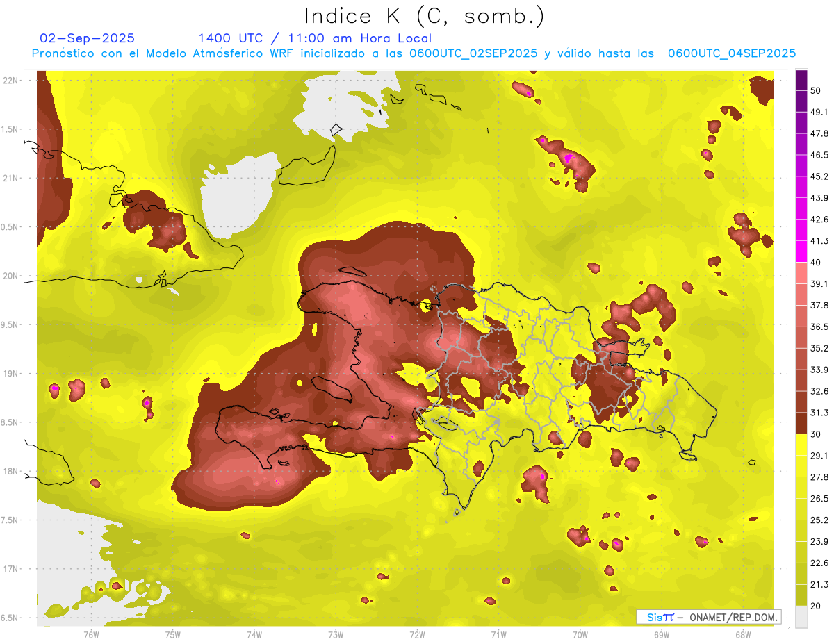
Task: Click the "6.5N" axis label
Action: [10, 618]
